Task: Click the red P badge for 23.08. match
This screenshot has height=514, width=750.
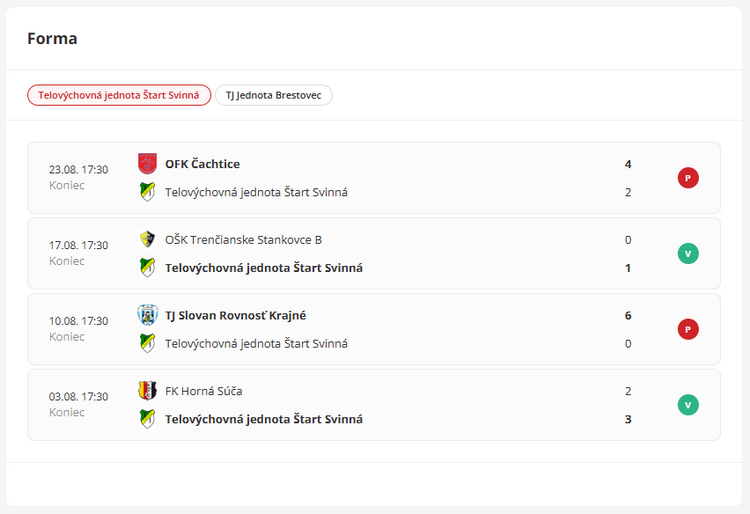Action: click(x=688, y=178)
